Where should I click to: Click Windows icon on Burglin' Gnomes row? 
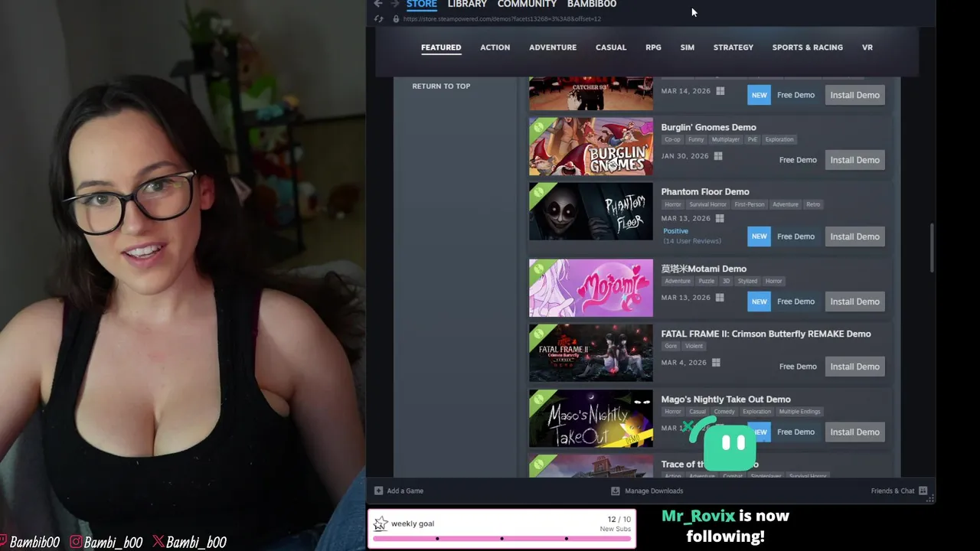point(717,156)
